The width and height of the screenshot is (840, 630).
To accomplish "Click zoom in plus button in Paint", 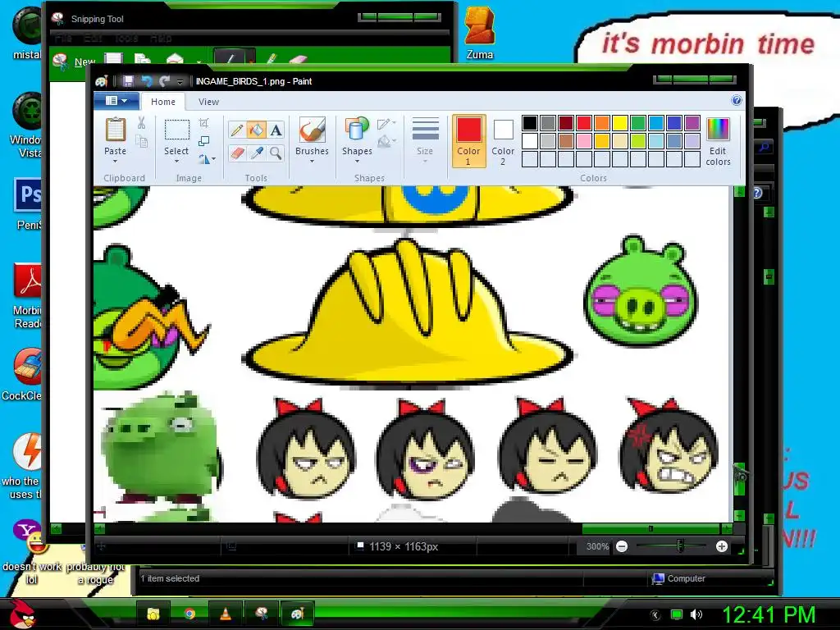I will point(722,546).
